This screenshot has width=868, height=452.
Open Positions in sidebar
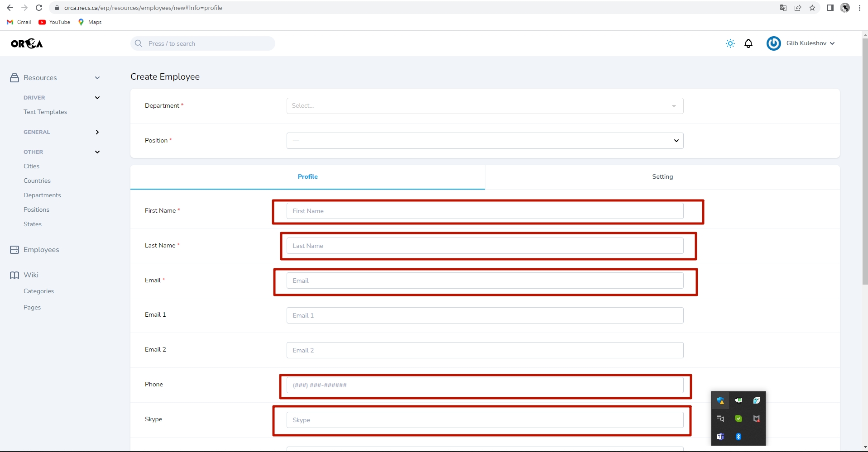(36, 209)
